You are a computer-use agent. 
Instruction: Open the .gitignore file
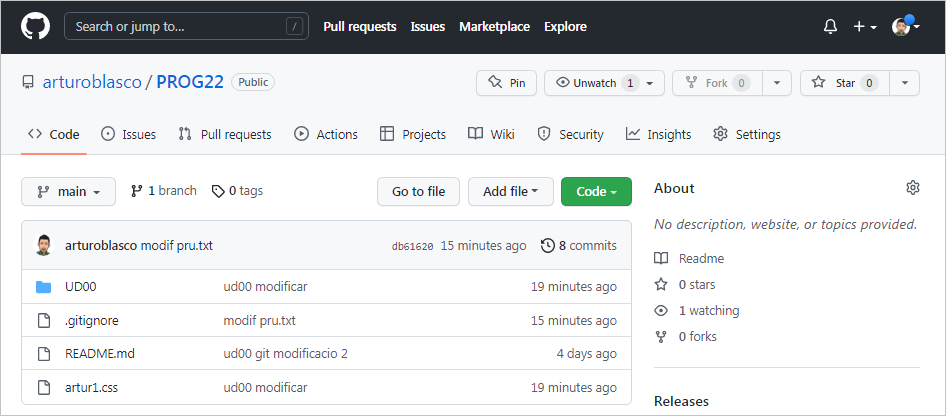[x=92, y=321]
